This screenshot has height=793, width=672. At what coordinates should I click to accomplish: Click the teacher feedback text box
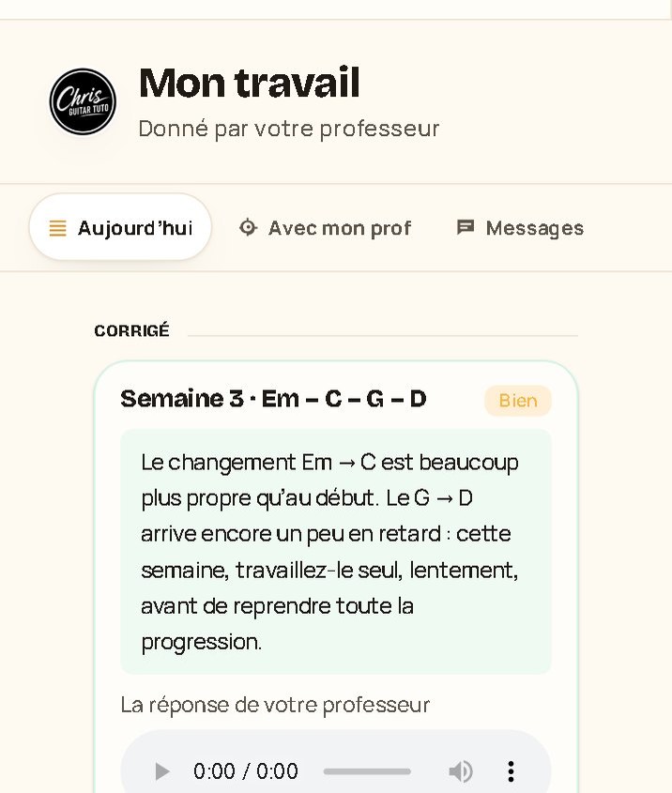click(x=336, y=552)
